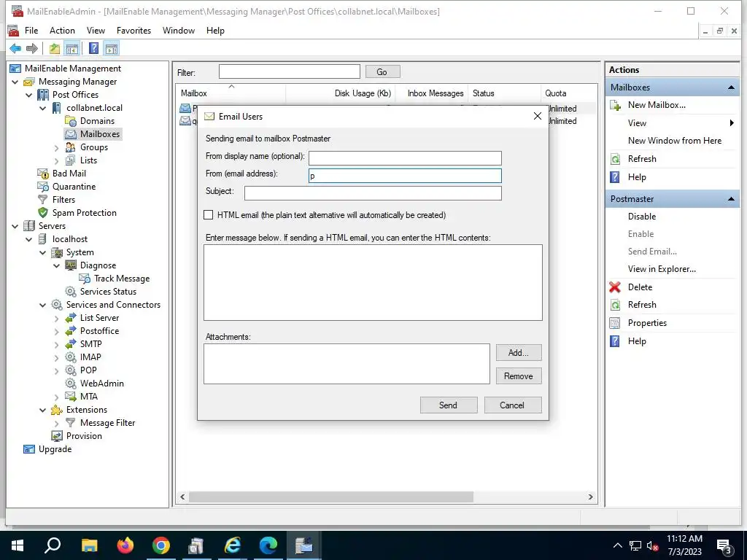Expand Message Filter node
The image size is (747, 560).
[x=57, y=423]
